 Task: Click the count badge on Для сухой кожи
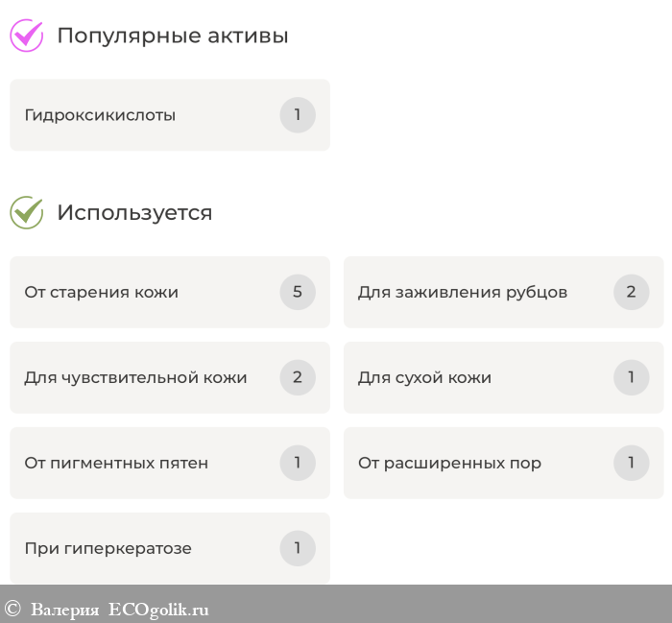click(631, 377)
